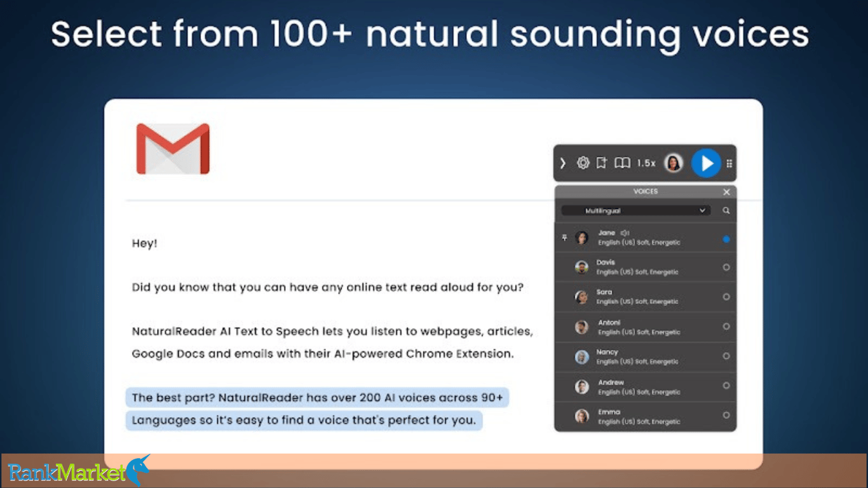Click Davis's avatar in voice list
Image resolution: width=868 pixels, height=488 pixels.
(581, 267)
